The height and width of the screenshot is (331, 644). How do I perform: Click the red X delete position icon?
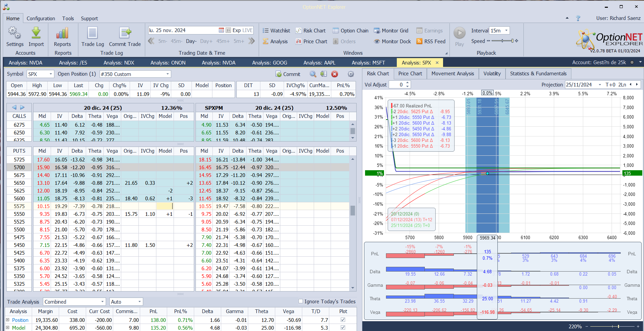click(335, 74)
